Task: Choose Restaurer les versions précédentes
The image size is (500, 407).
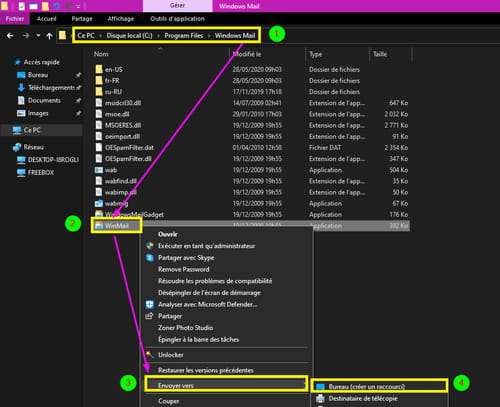Action: [x=206, y=370]
